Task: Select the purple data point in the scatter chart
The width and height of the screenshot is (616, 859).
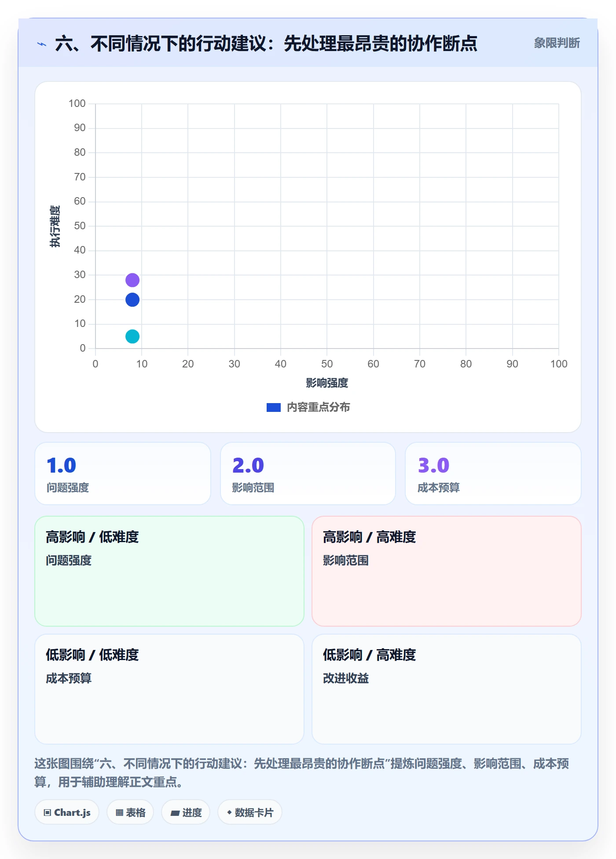Action: point(132,280)
